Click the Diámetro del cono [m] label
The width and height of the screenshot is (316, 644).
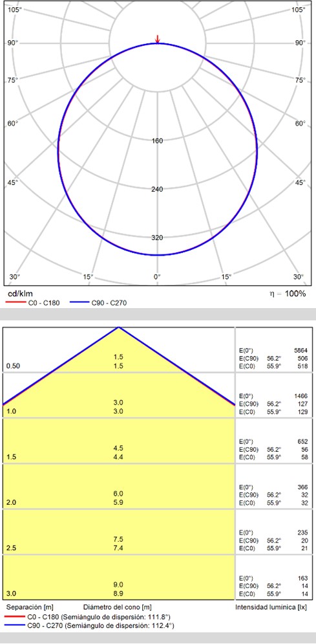[117, 607]
